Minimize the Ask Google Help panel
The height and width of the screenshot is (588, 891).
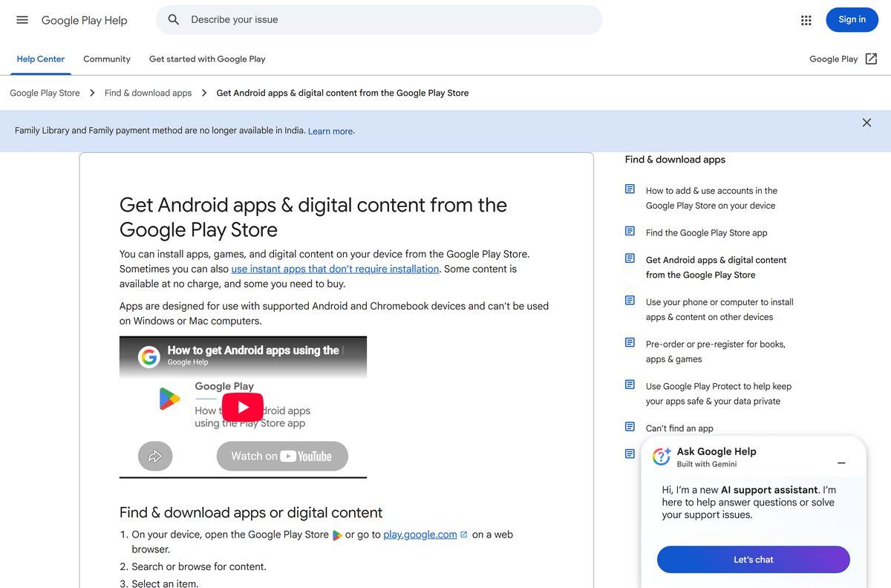point(841,463)
